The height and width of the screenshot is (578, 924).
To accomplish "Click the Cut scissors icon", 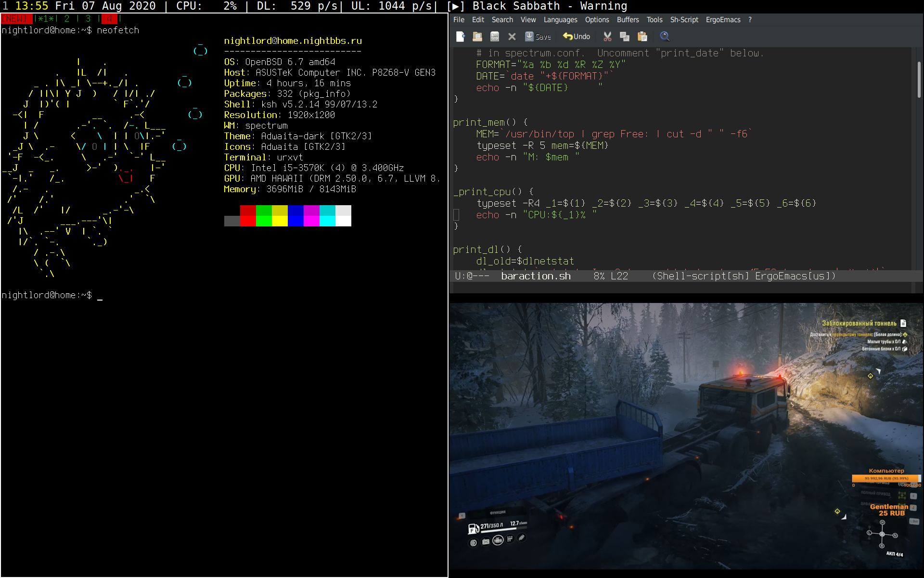I will [x=607, y=37].
